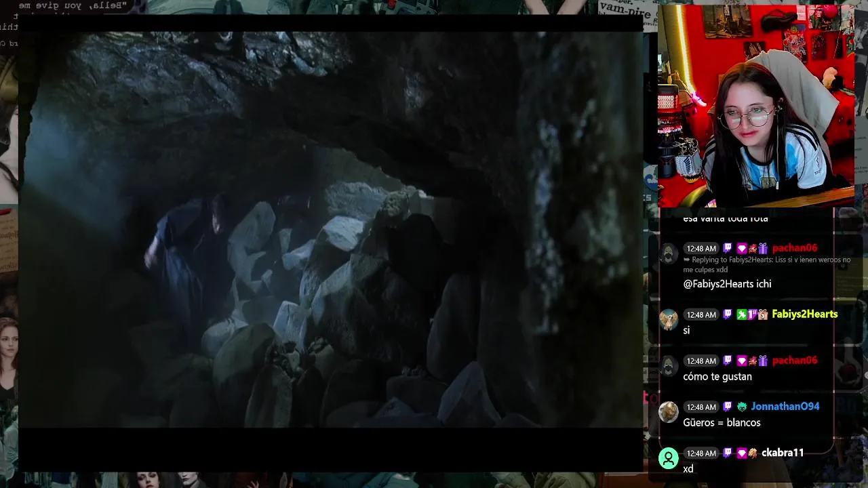Click pachan06's avatar next to 'cómo te gustan'

pyautogui.click(x=668, y=367)
